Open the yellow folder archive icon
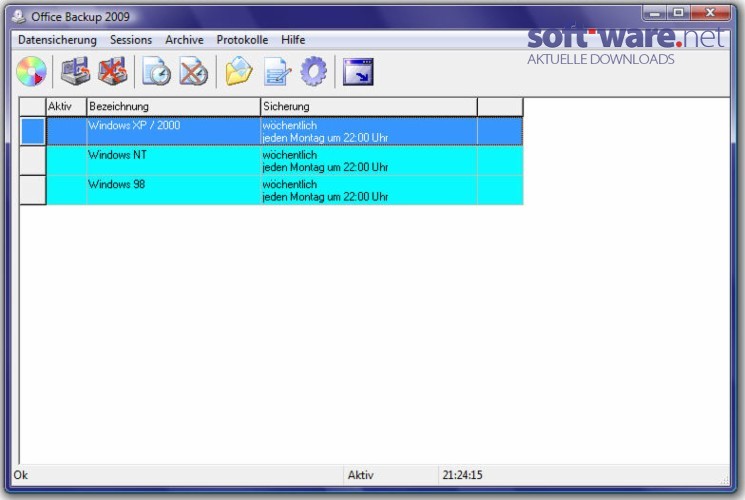The image size is (745, 500). click(x=239, y=71)
